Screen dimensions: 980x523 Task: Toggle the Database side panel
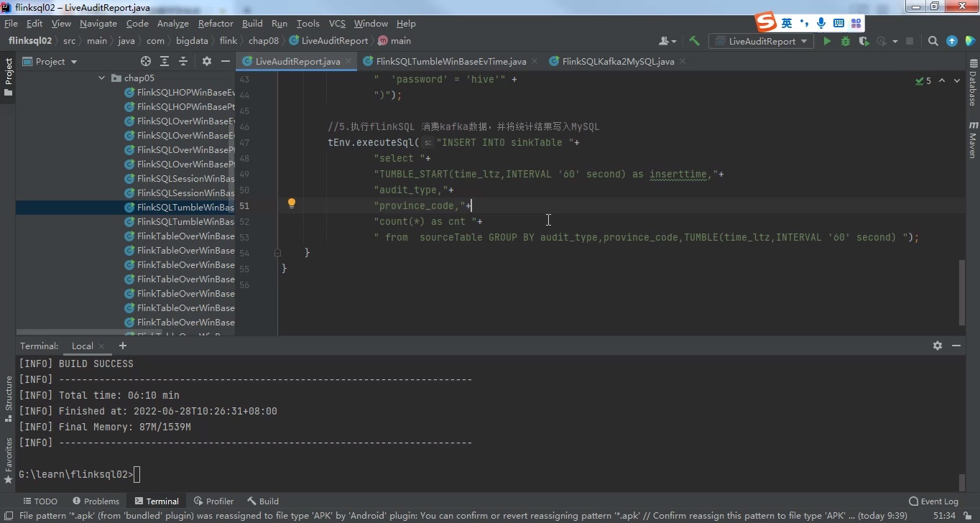(x=973, y=83)
